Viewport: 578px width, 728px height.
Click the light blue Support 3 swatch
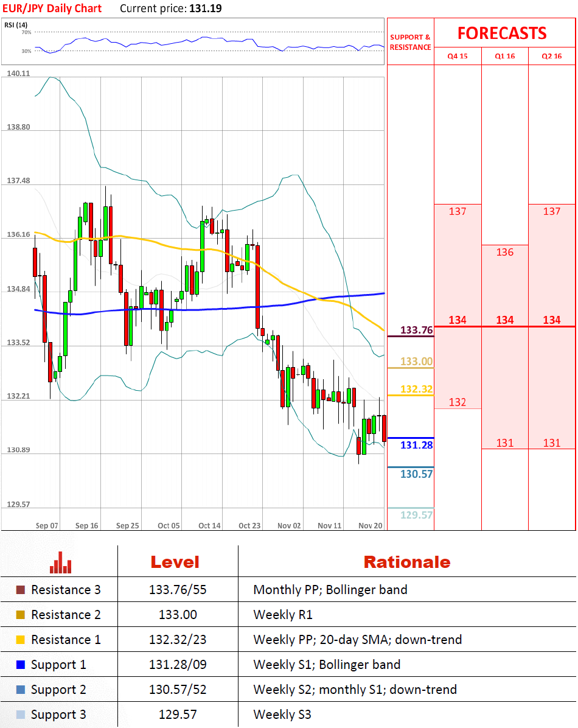point(21,715)
